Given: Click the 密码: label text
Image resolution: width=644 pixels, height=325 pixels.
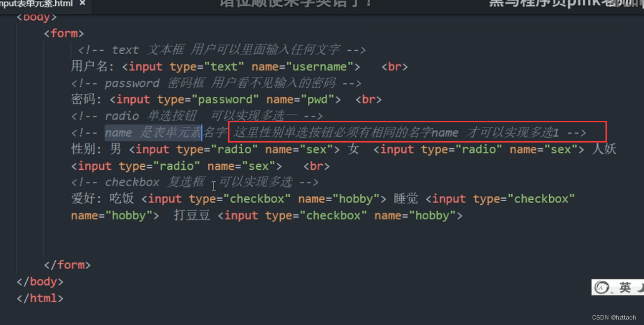Looking at the screenshot, I should click(86, 100).
